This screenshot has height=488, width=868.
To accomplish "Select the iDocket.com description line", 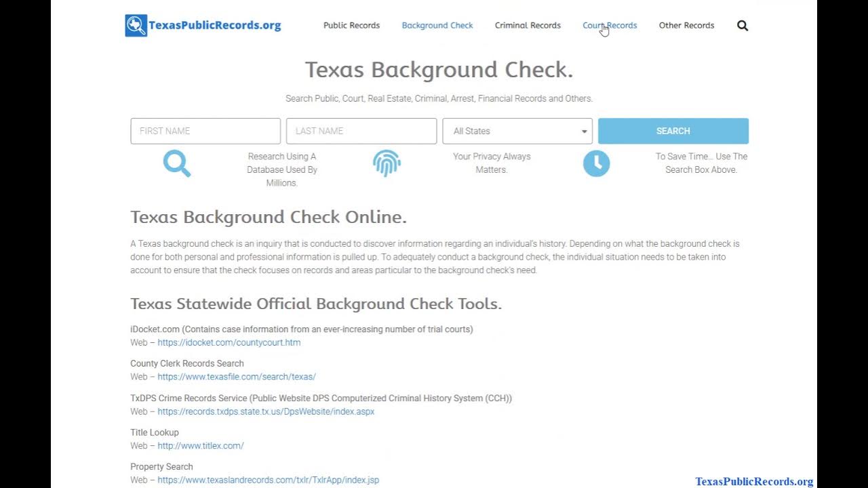I will coord(302,329).
